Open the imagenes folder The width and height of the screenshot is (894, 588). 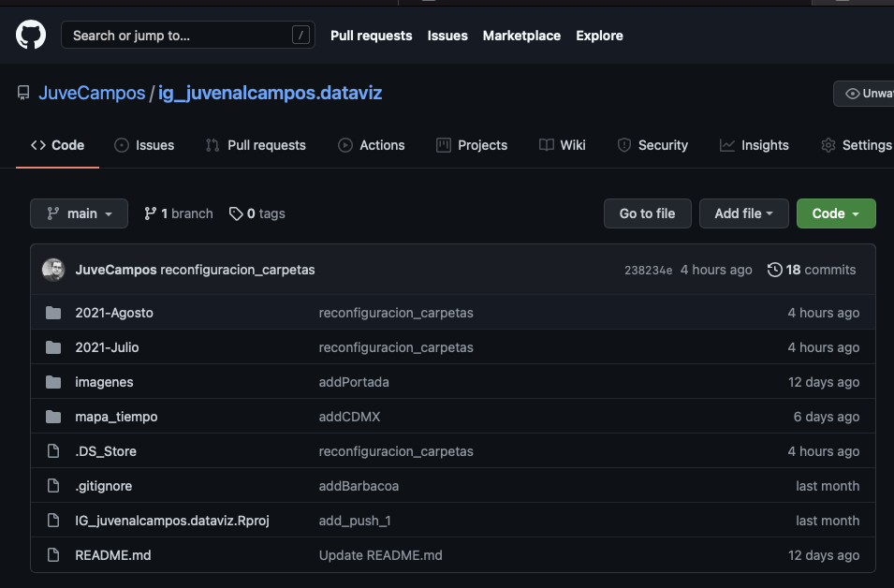click(104, 382)
